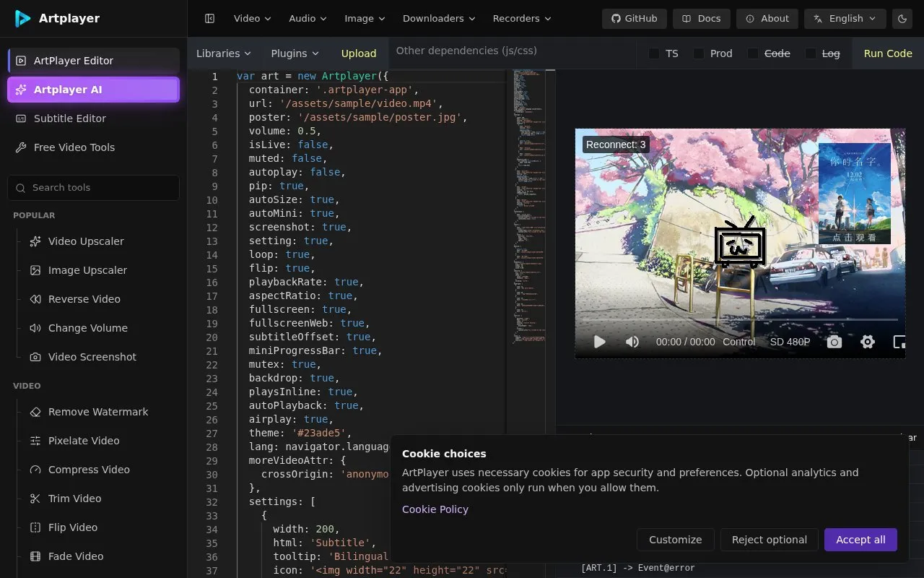Expand the Audio menu
This screenshot has width=924, height=578.
coord(308,18)
